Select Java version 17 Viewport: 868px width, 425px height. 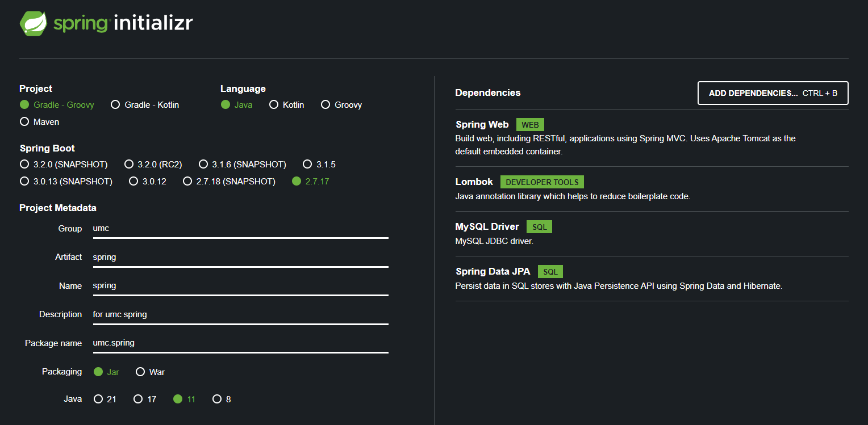(x=145, y=399)
